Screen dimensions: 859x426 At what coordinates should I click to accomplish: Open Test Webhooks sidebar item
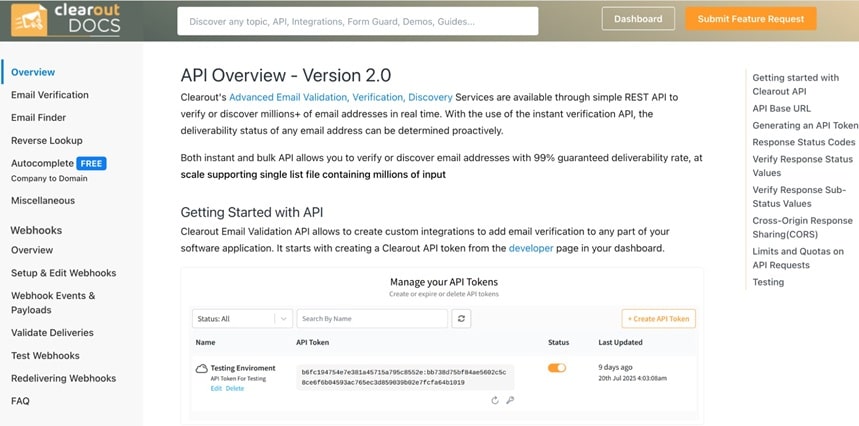coord(45,356)
